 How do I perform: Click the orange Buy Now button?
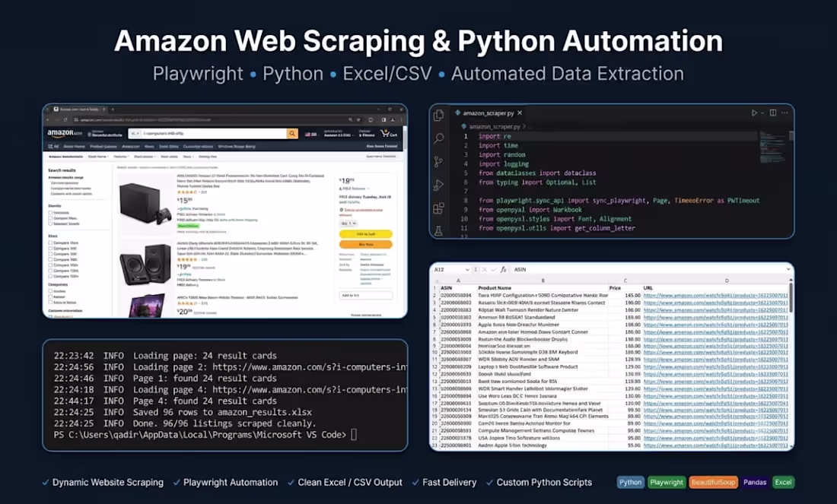(x=366, y=244)
